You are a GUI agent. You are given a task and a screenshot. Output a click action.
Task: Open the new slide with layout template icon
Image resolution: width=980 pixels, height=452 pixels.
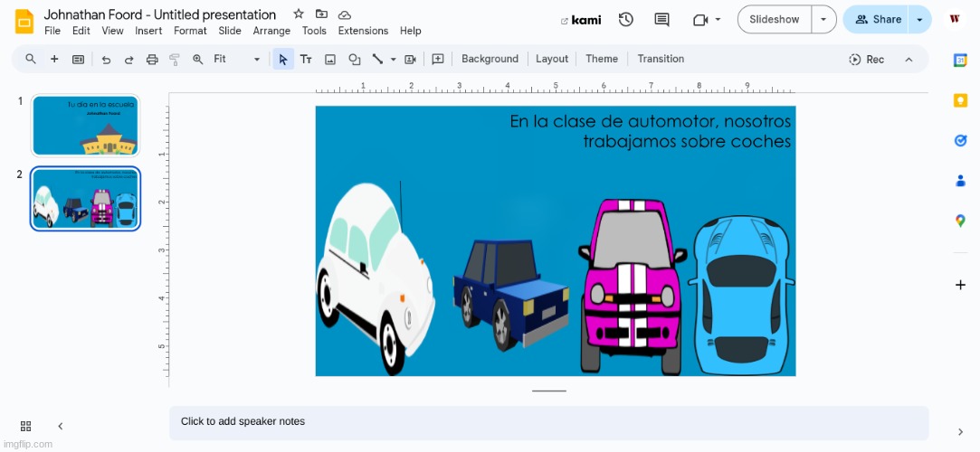[x=78, y=60]
